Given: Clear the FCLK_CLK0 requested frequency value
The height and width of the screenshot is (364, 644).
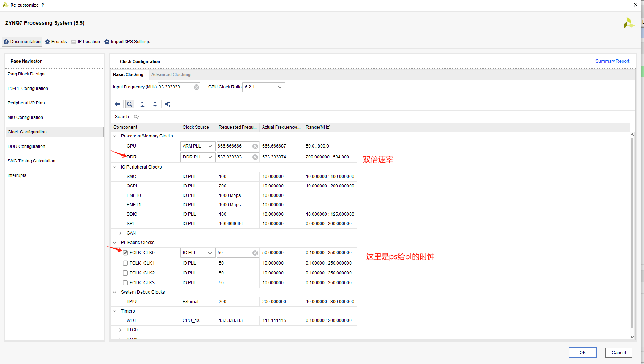Looking at the screenshot, I should 255,253.
